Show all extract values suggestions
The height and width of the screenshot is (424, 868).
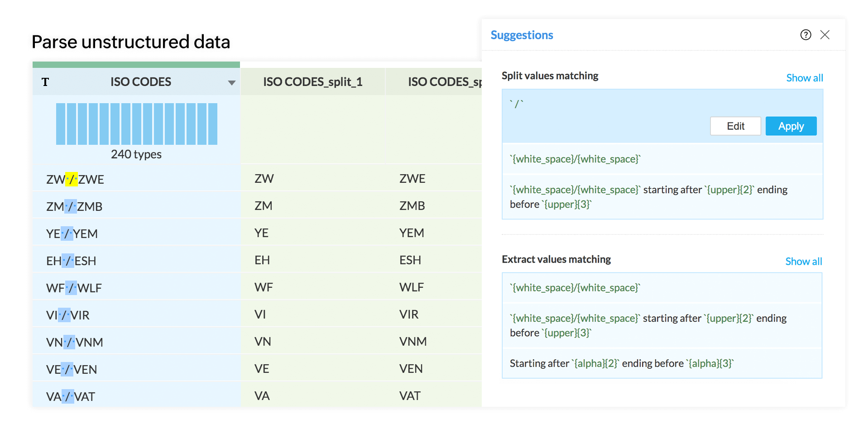[803, 262]
